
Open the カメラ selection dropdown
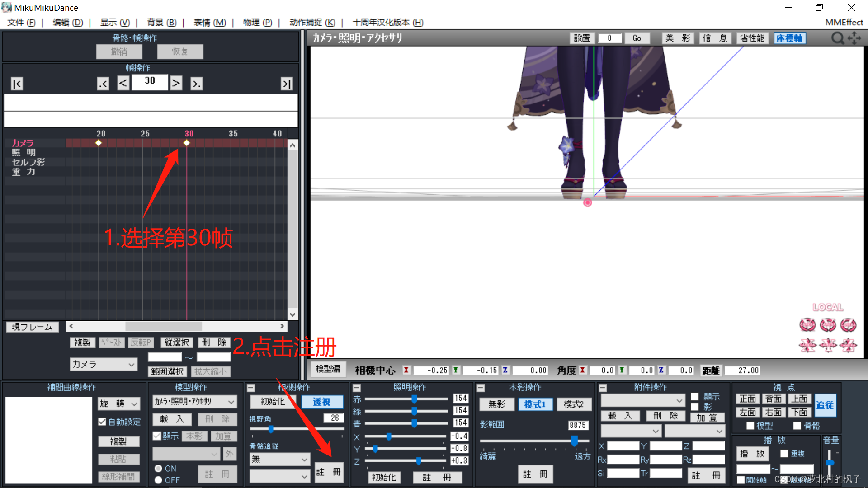(x=104, y=364)
